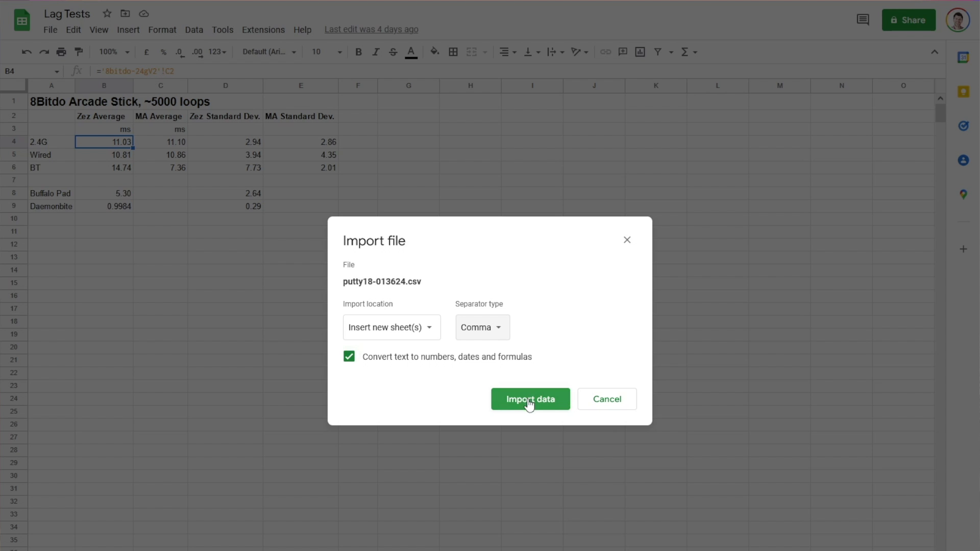The height and width of the screenshot is (551, 980).
Task: Click the Import data button
Action: [x=530, y=399]
